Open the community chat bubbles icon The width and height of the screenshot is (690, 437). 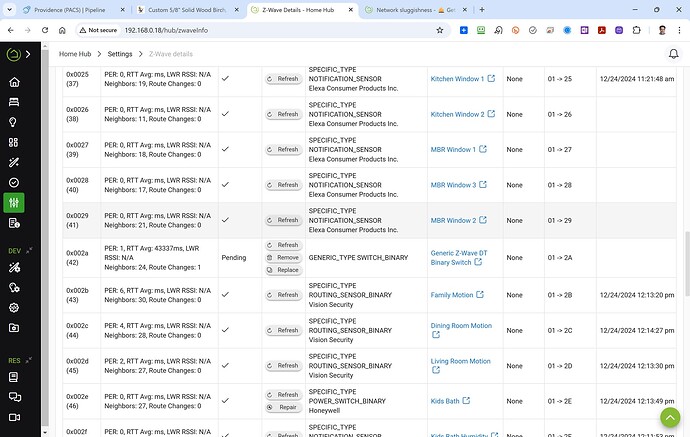coord(15,397)
